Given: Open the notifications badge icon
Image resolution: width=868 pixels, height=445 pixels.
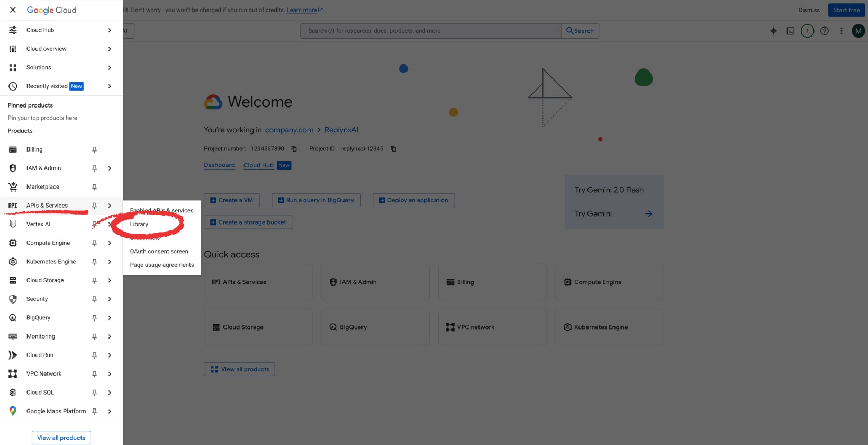Looking at the screenshot, I should click(x=807, y=31).
